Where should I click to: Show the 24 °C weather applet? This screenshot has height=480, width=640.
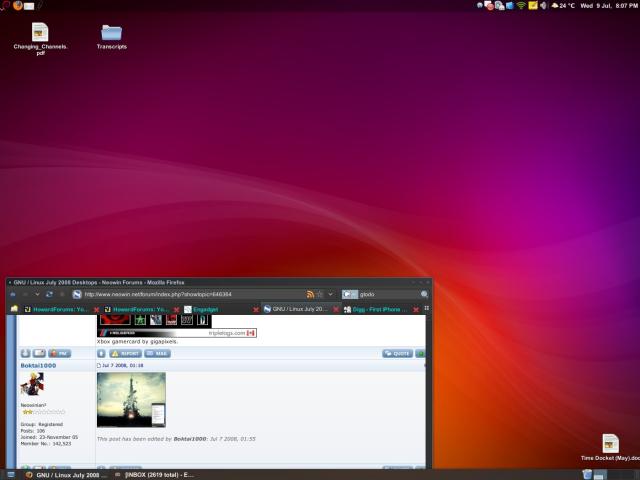[563, 5]
